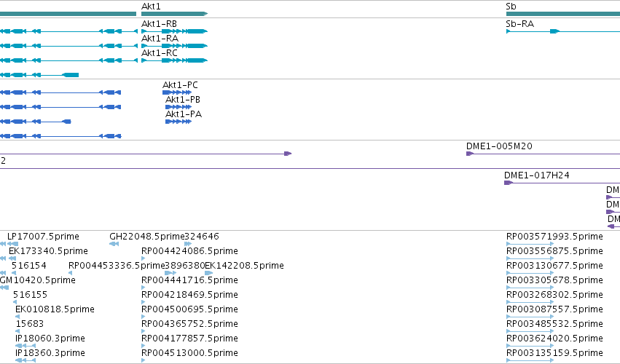Click the RP003130677.5prime EST label
The width and height of the screenshot is (620, 364).
(x=554, y=266)
